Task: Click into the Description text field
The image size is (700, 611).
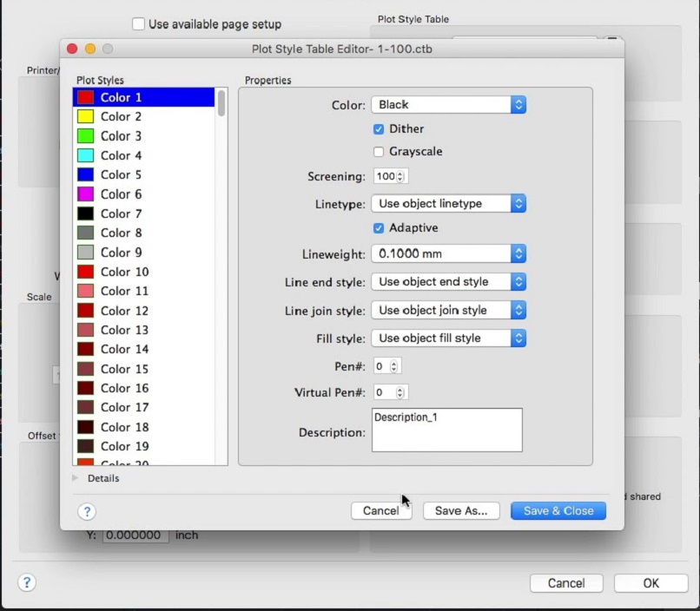Action: [x=446, y=430]
